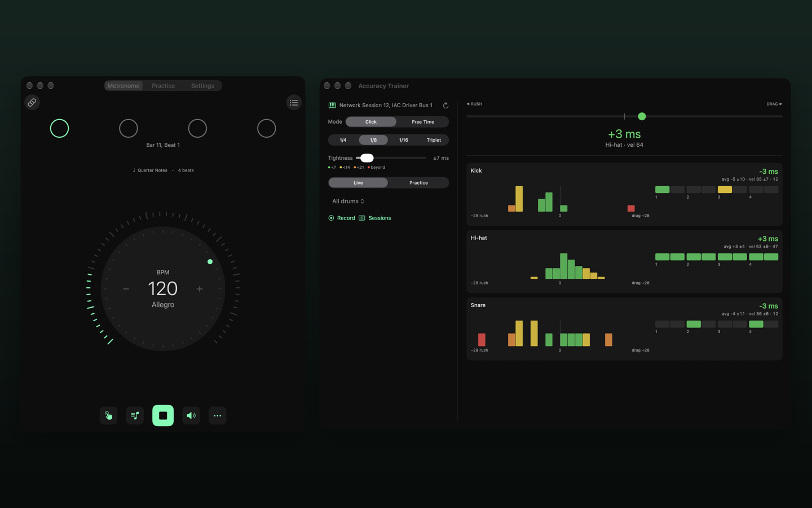The height and width of the screenshot is (508, 812).
Task: Open the list icon in Metronome window
Action: click(294, 103)
